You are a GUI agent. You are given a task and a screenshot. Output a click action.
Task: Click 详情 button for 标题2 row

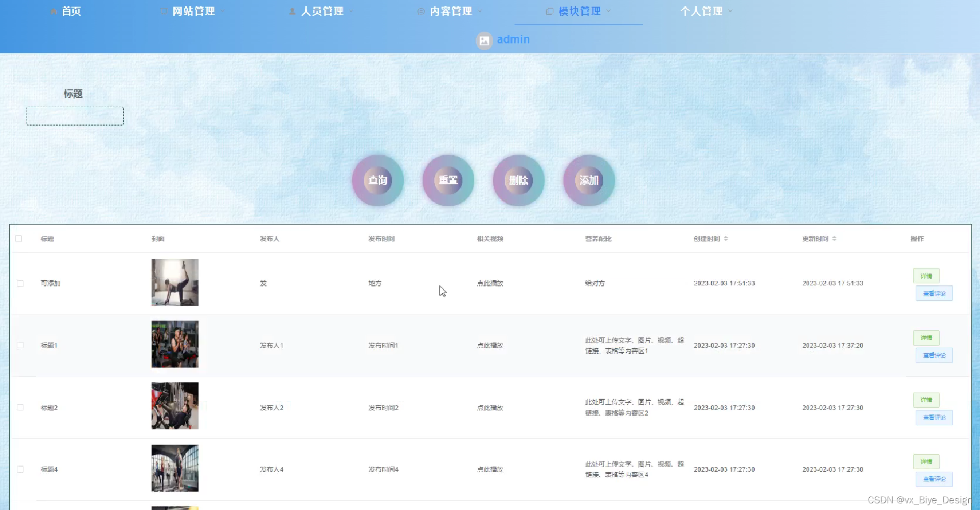point(926,400)
